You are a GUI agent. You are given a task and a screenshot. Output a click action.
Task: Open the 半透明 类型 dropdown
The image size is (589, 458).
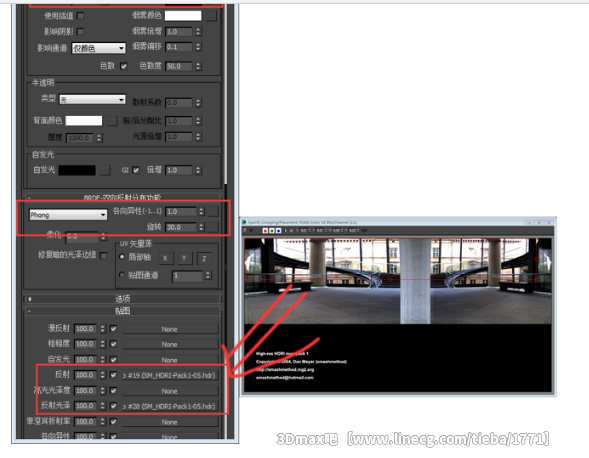click(x=92, y=100)
